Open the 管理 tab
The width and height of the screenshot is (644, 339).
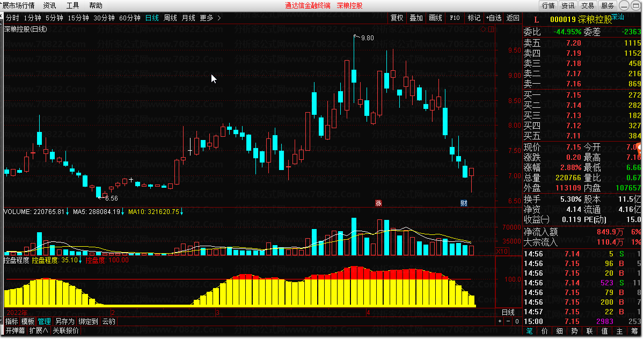pyautogui.click(x=44, y=321)
